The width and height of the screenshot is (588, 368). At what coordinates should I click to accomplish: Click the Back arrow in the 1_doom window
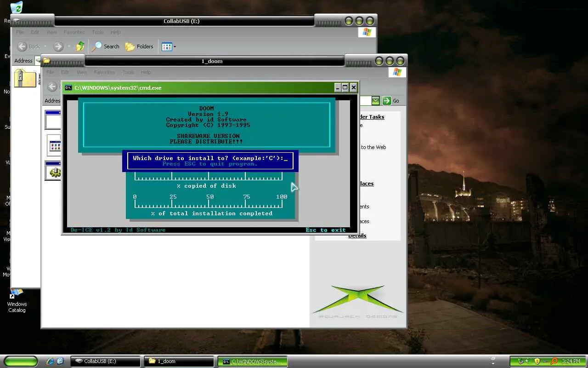coord(53,86)
